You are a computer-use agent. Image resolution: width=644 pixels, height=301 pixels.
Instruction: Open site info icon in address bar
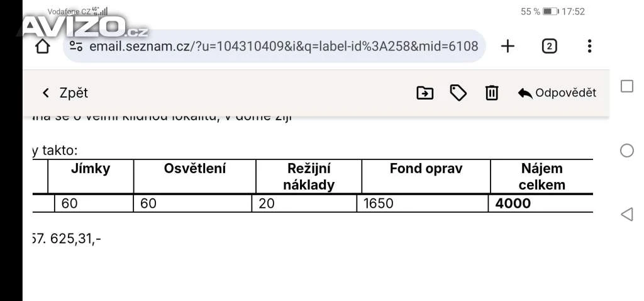click(76, 46)
